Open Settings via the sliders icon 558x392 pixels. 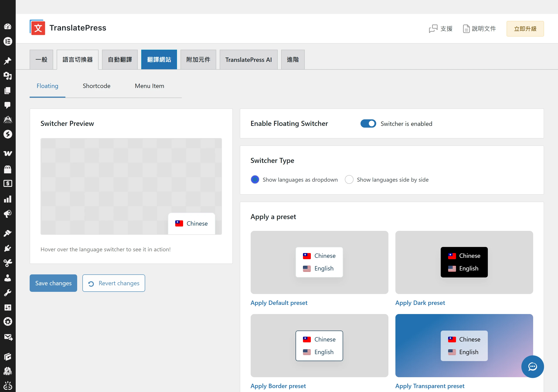coord(8,308)
